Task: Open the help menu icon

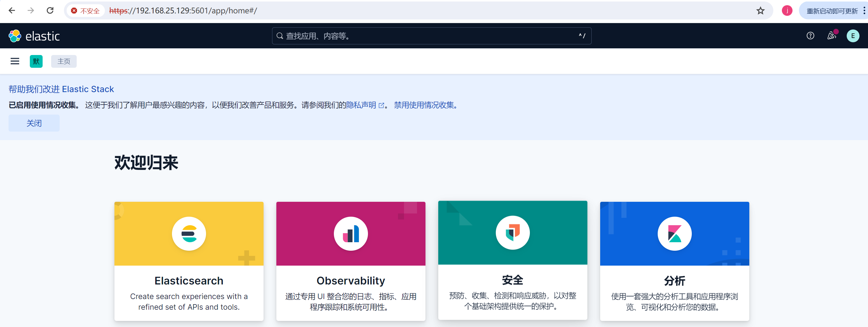Action: [x=810, y=36]
